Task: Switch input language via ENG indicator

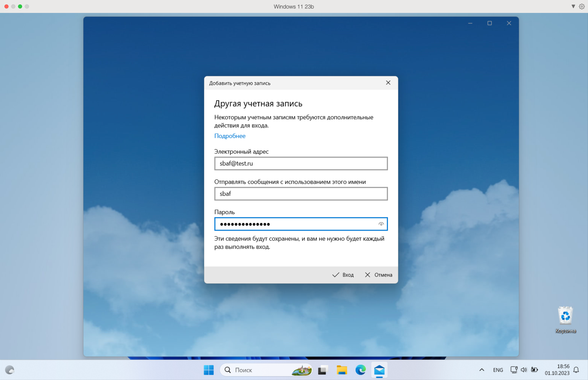Action: (x=498, y=370)
